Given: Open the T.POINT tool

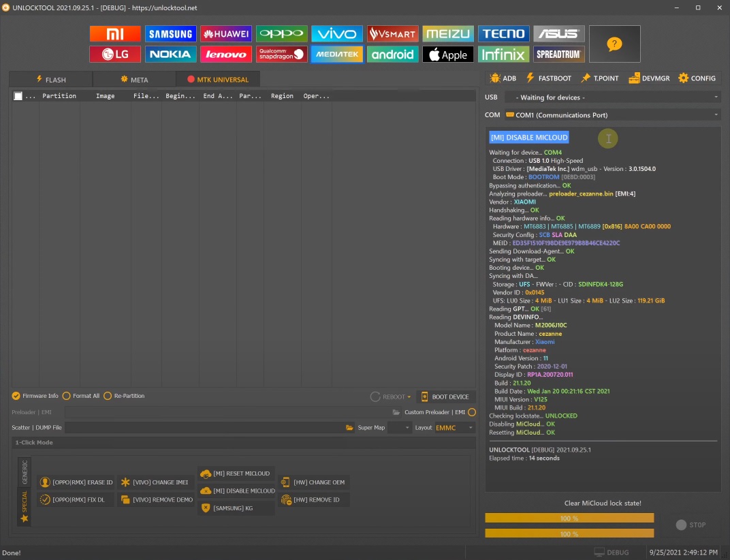Looking at the screenshot, I should [600, 78].
